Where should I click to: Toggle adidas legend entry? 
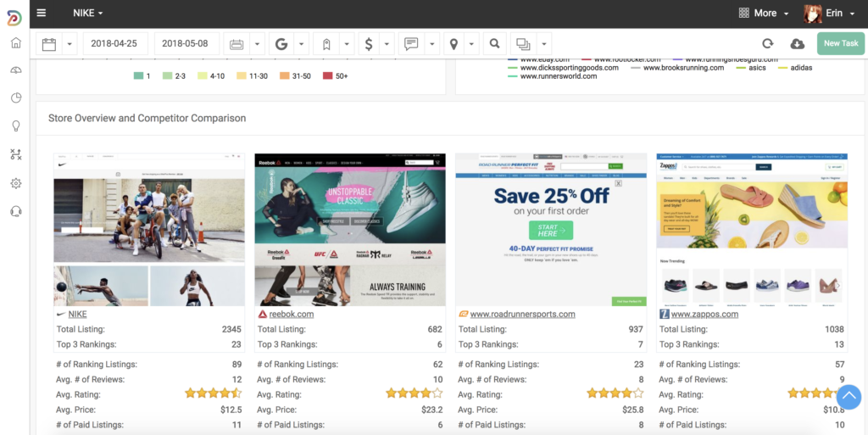pyautogui.click(x=795, y=68)
